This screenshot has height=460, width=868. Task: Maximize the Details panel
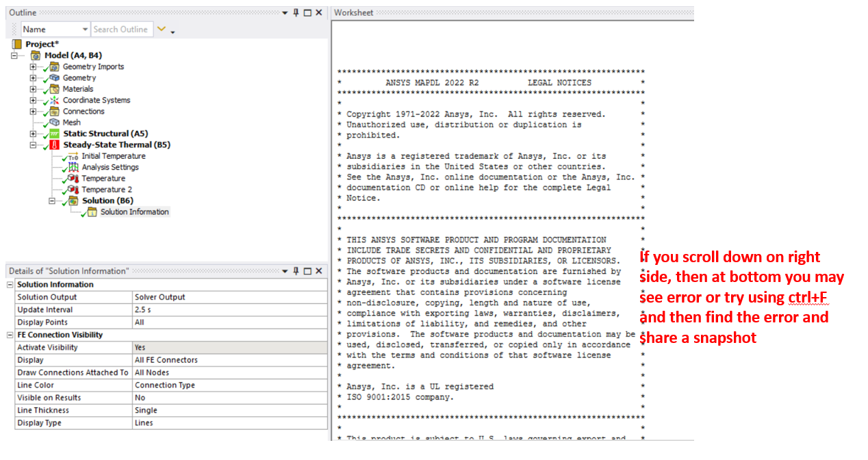307,271
